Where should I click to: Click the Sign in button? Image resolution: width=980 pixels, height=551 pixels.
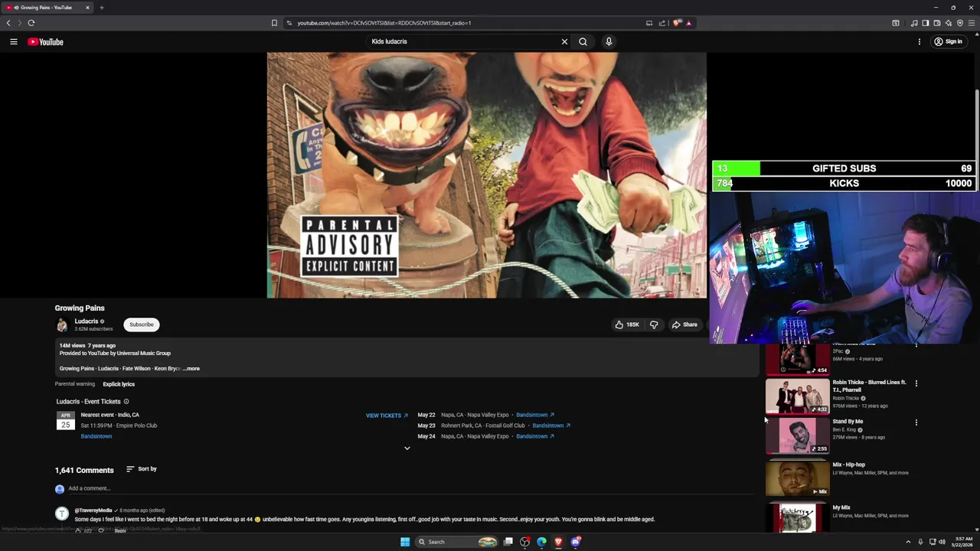[x=949, y=42]
